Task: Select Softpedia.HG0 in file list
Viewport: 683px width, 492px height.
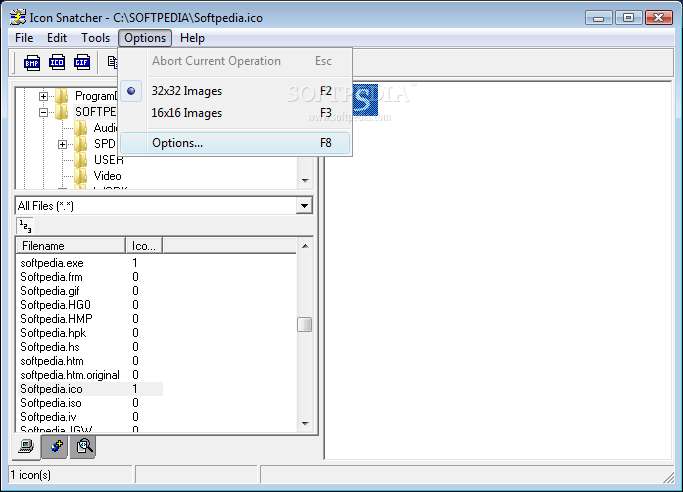Action: click(x=55, y=305)
